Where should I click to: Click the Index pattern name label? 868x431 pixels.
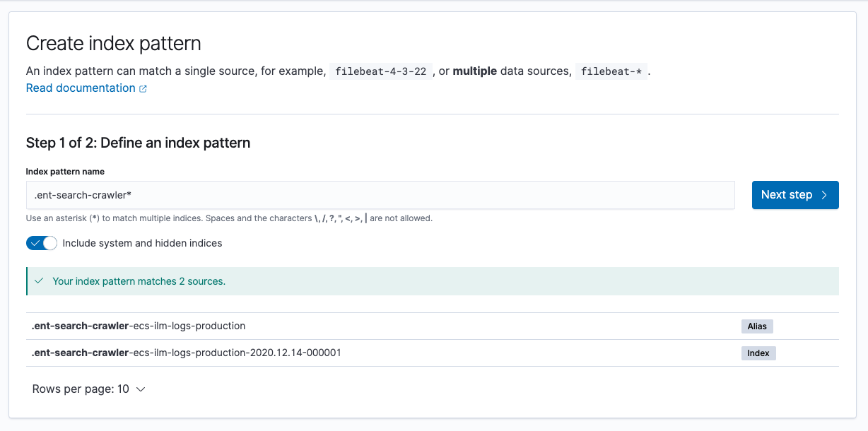64,171
